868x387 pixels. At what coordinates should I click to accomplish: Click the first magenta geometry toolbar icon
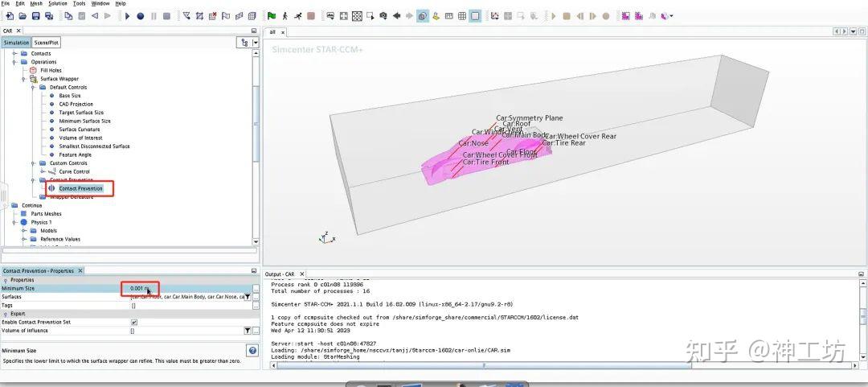[625, 16]
